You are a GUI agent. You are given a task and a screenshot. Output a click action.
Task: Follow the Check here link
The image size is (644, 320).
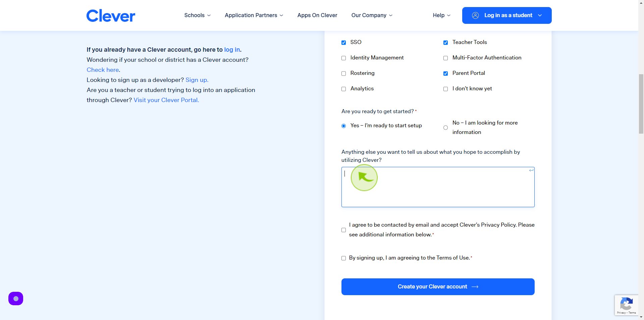103,70
